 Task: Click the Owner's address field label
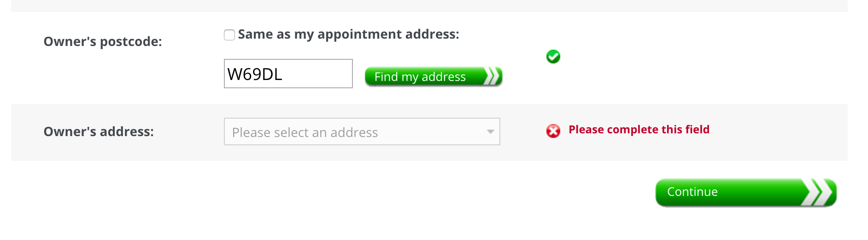point(99,132)
